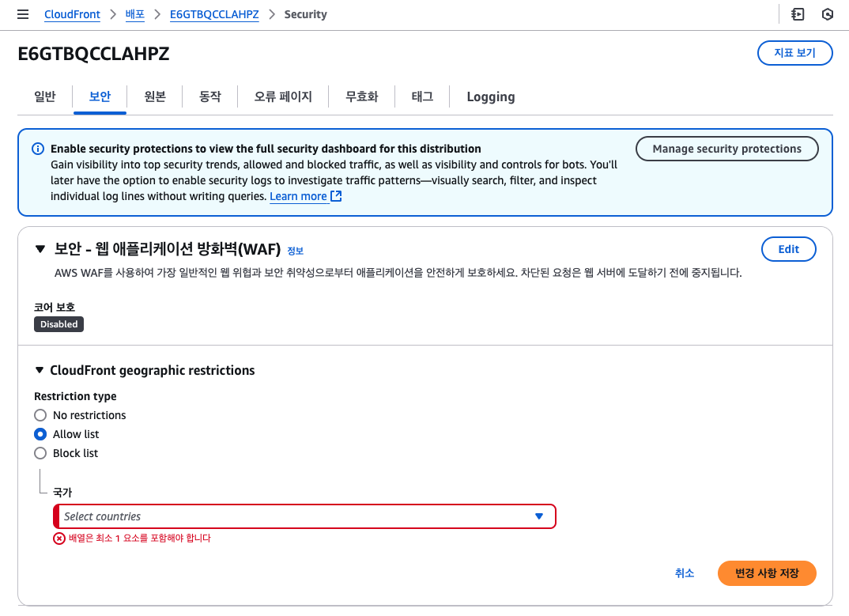Collapse CloudFront geographic restrictions section

point(39,370)
